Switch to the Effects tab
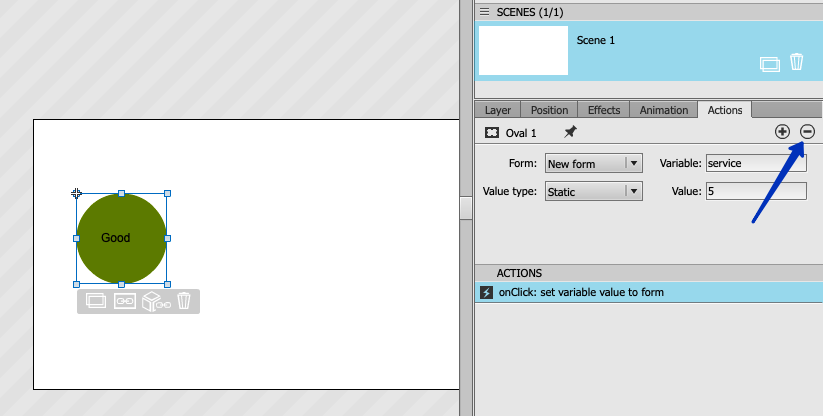The height and width of the screenshot is (416, 823). click(604, 110)
